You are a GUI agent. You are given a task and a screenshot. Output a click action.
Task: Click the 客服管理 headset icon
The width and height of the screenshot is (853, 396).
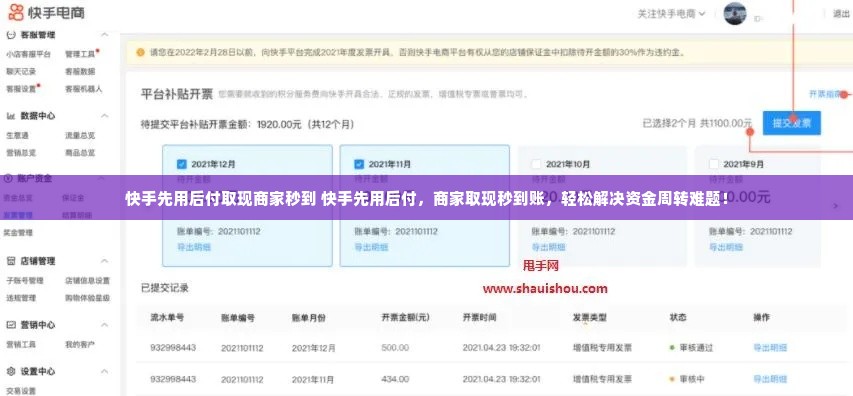pyautogui.click(x=10, y=34)
